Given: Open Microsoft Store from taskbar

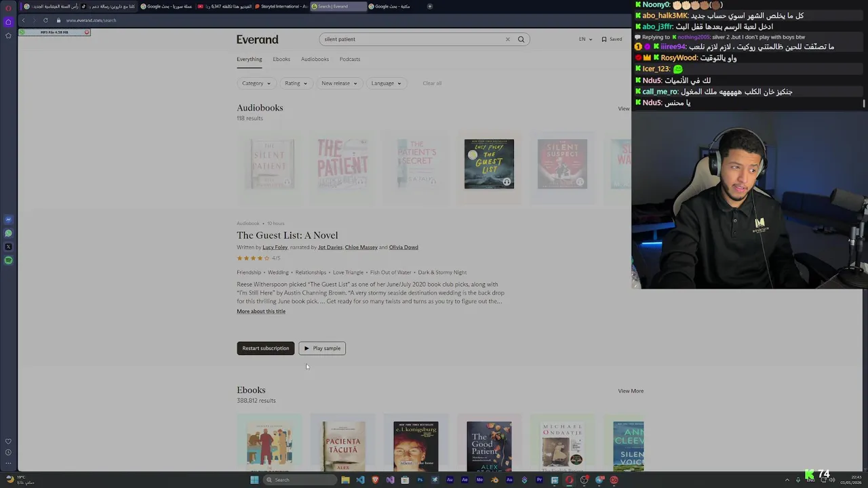Looking at the screenshot, I should pos(405,480).
